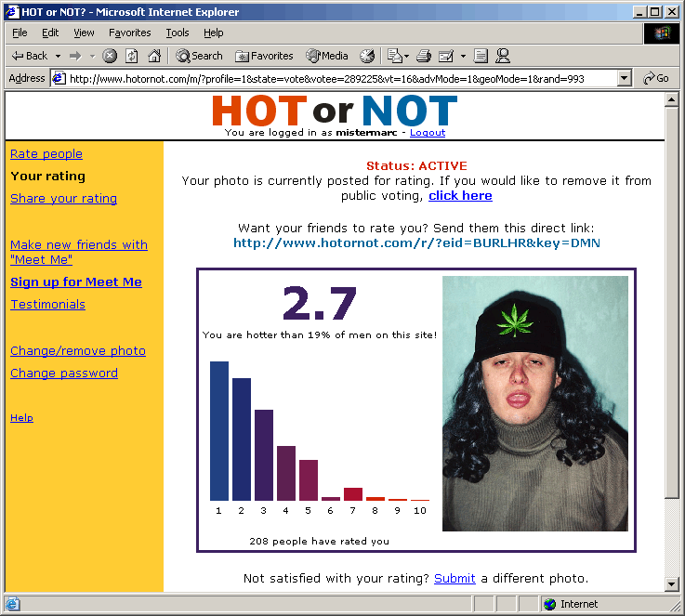Open the Forward history dropdown arrow
Image resolution: width=685 pixels, height=616 pixels.
pos(92,56)
